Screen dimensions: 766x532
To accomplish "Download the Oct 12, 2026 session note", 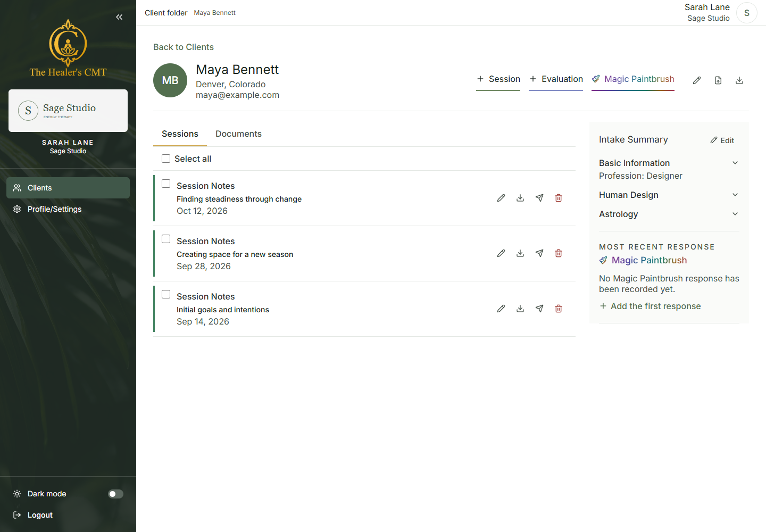I will [520, 198].
